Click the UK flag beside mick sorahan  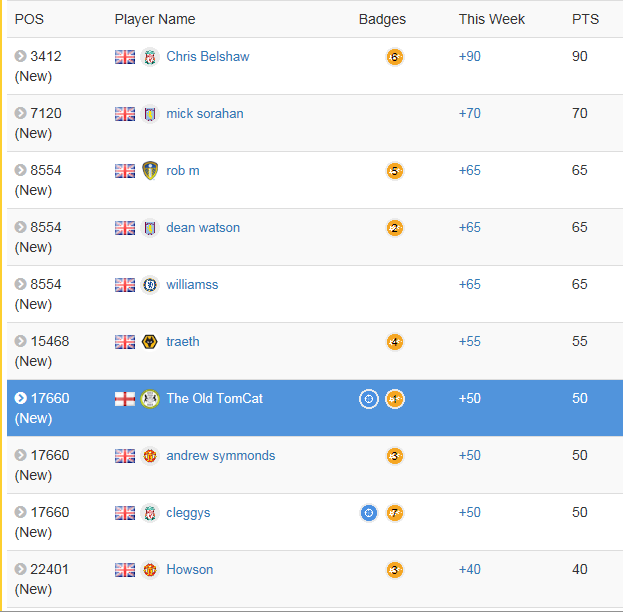pyautogui.click(x=125, y=114)
